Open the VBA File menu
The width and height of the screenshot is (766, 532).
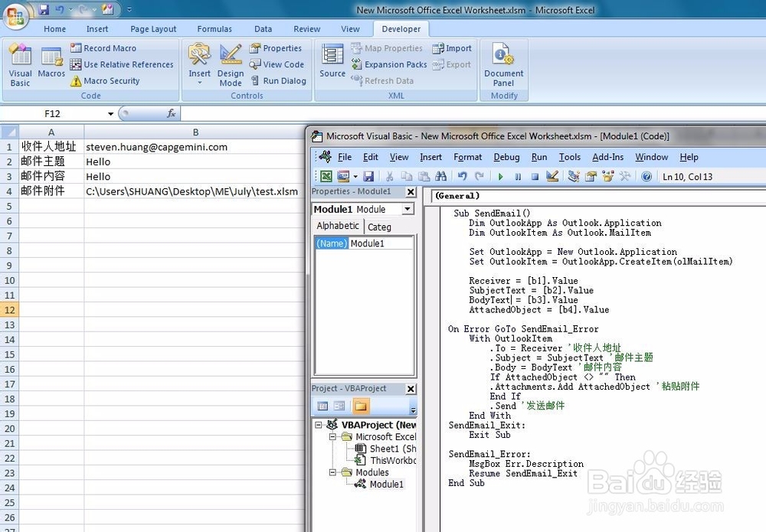345,157
